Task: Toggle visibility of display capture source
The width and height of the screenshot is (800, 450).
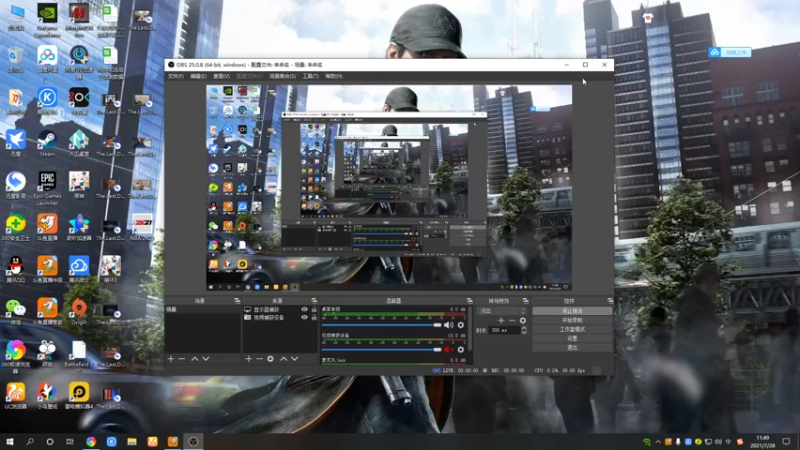Action: [305, 310]
